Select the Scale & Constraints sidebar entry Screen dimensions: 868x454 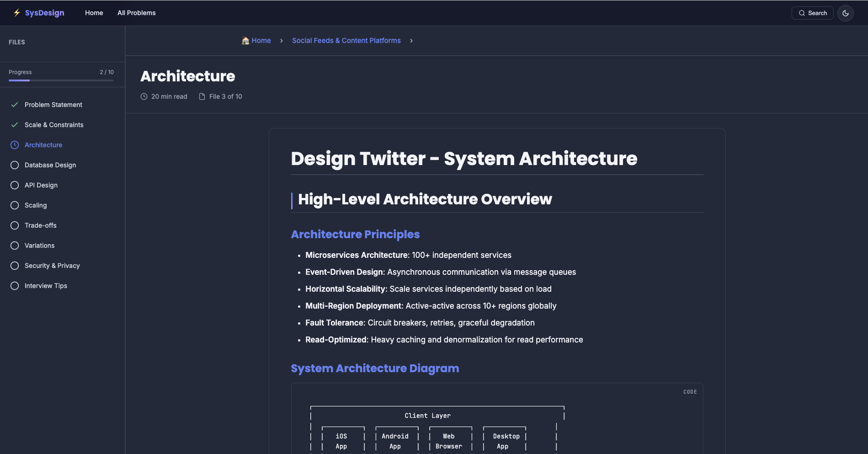[54, 124]
